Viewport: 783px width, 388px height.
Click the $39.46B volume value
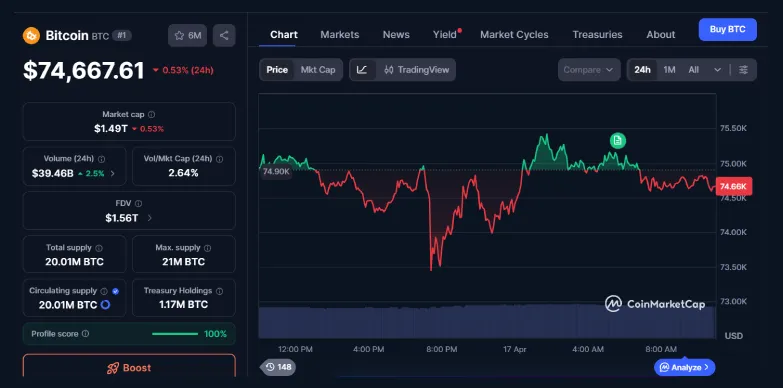pos(52,173)
